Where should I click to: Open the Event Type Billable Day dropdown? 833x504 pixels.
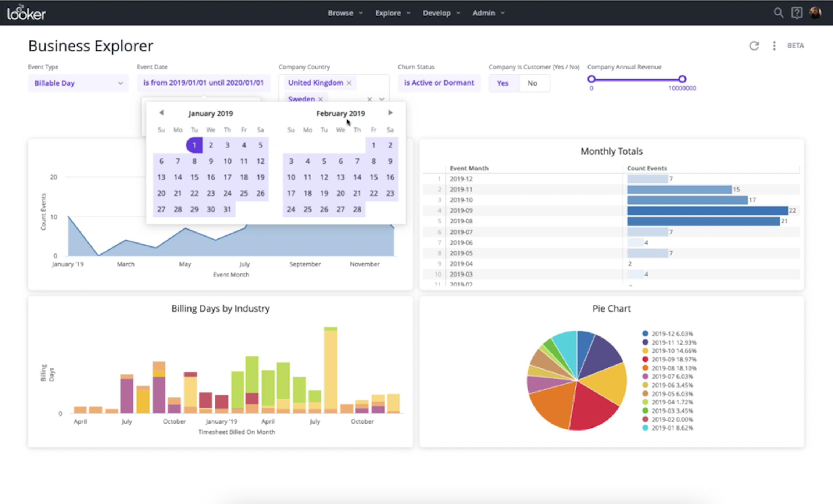(x=78, y=83)
